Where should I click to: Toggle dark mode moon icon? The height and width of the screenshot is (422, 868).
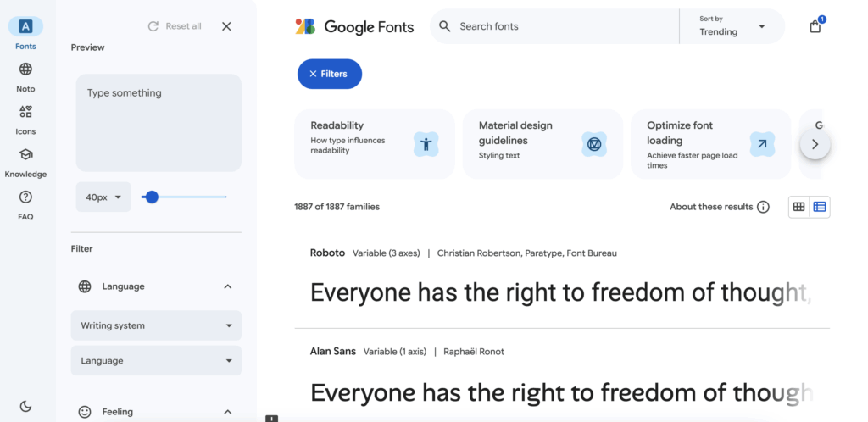pos(25,406)
